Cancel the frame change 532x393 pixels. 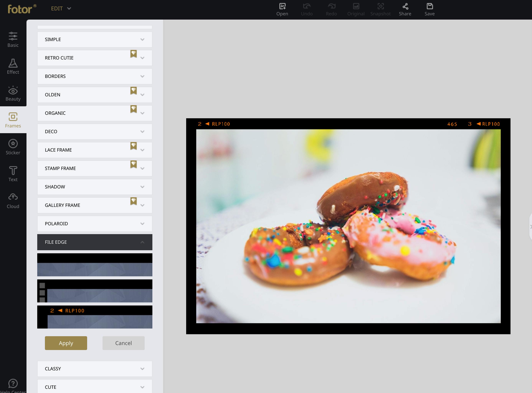tap(123, 343)
